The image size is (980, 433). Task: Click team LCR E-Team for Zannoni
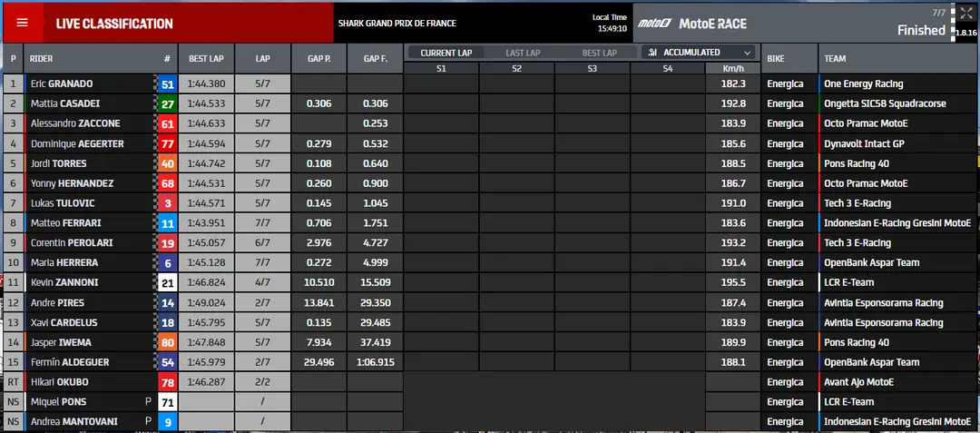848,283
